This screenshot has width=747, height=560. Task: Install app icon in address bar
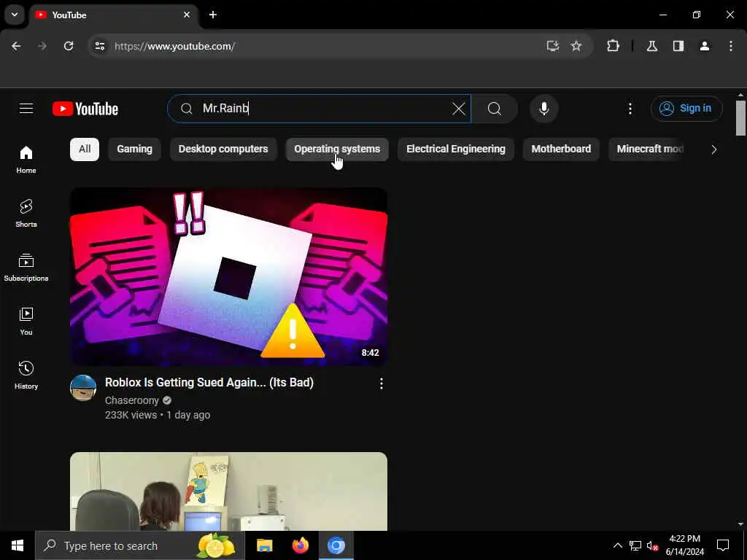(553, 46)
